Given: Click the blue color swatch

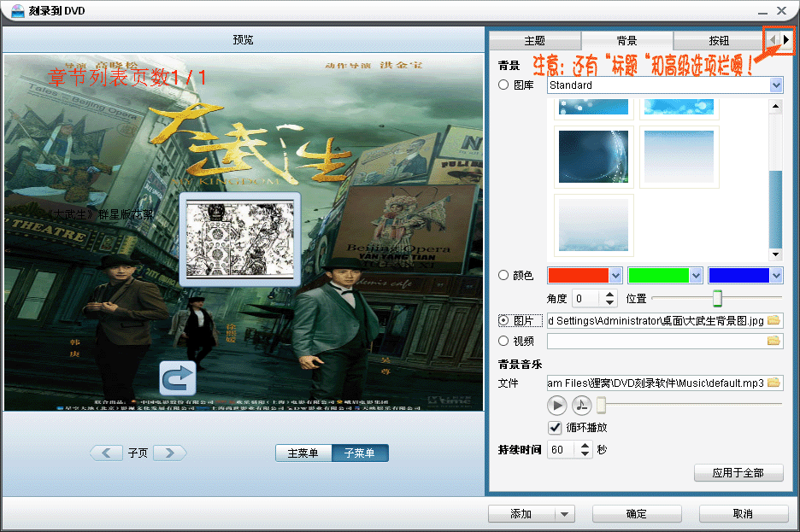Looking at the screenshot, I should [x=738, y=276].
